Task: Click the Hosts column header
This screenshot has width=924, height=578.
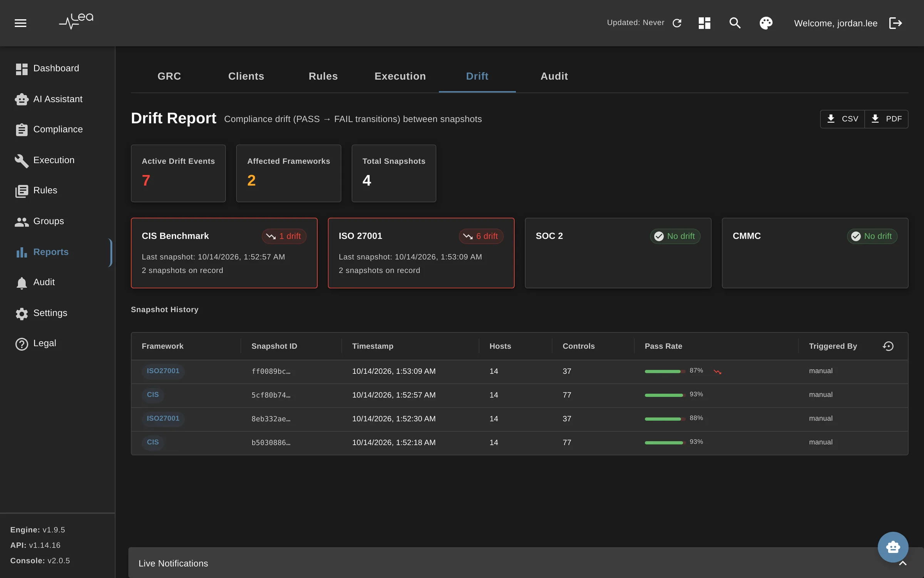Action: [500, 346]
